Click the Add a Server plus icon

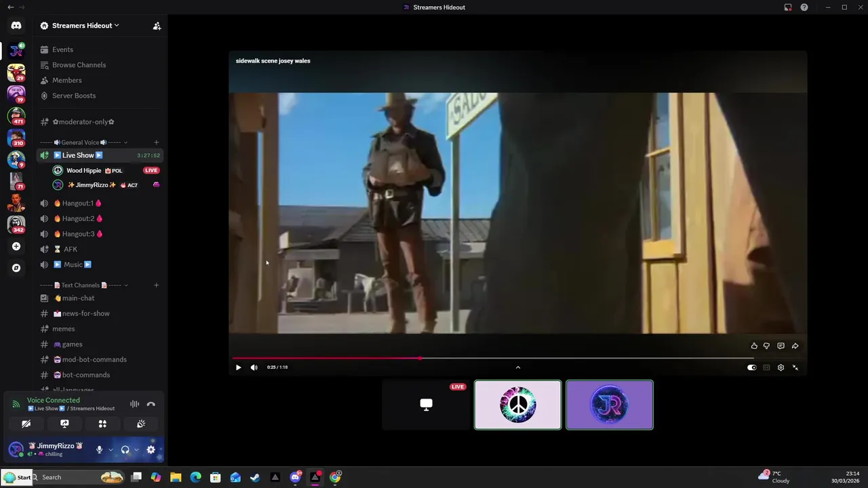pyautogui.click(x=16, y=247)
